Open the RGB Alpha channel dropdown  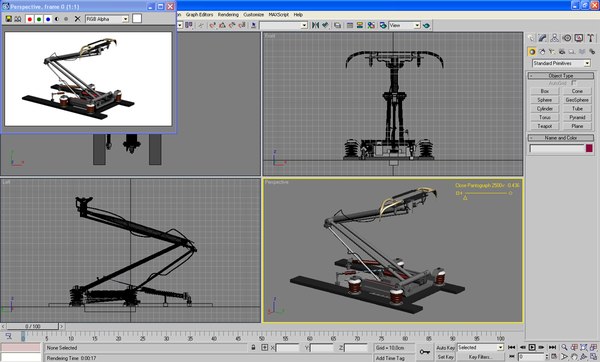pyautogui.click(x=107, y=19)
